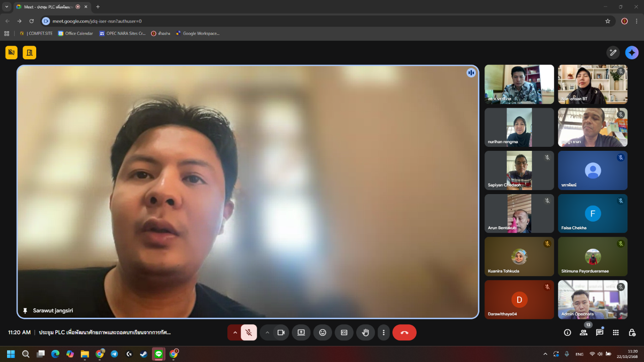Turn on closed captions

click(344, 332)
